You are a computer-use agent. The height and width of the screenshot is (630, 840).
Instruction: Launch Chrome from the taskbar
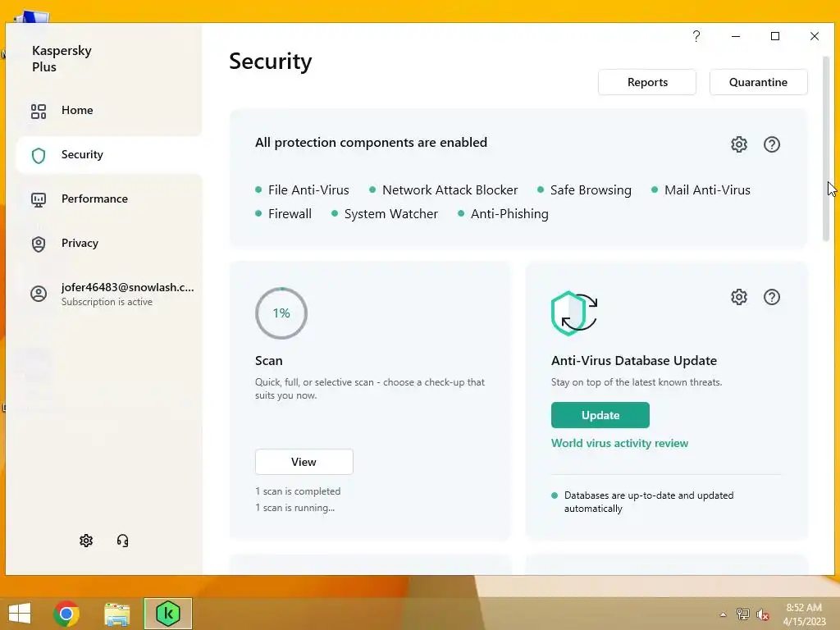click(66, 614)
